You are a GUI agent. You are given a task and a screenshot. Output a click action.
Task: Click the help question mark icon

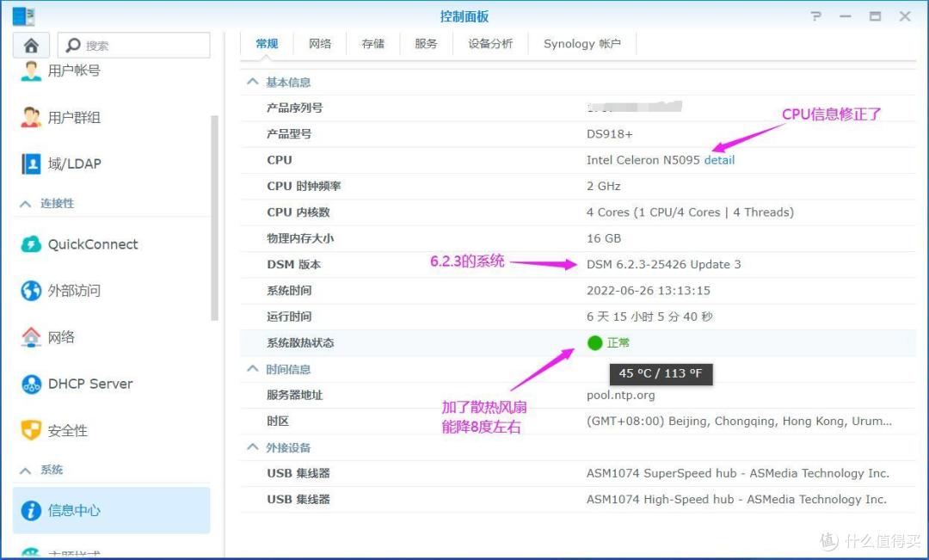pos(816,16)
